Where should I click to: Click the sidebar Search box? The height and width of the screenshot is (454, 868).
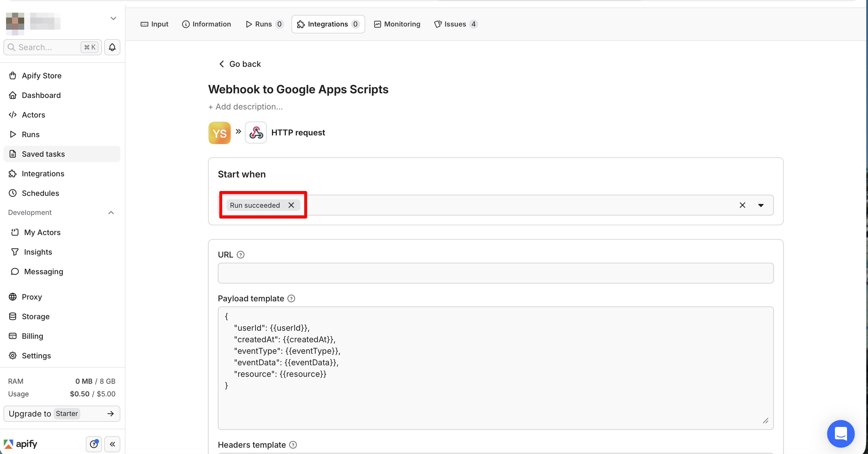(53, 47)
